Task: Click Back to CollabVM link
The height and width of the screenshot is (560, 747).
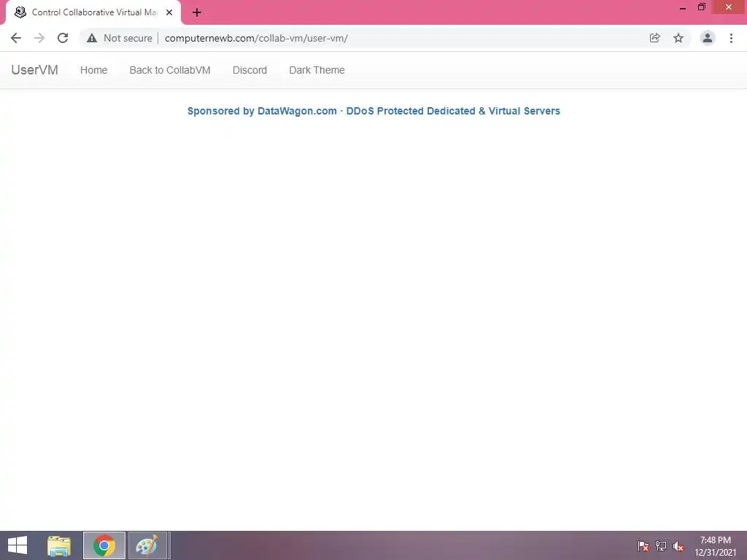Action: coord(170,70)
